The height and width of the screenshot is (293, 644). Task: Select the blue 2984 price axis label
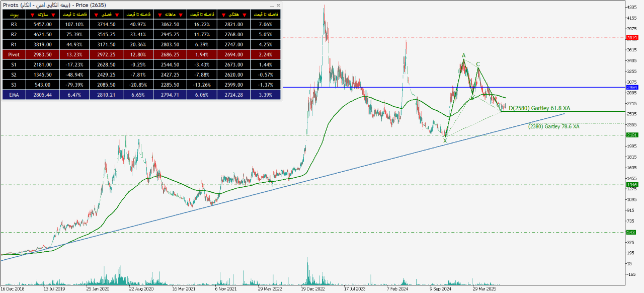[632, 88]
